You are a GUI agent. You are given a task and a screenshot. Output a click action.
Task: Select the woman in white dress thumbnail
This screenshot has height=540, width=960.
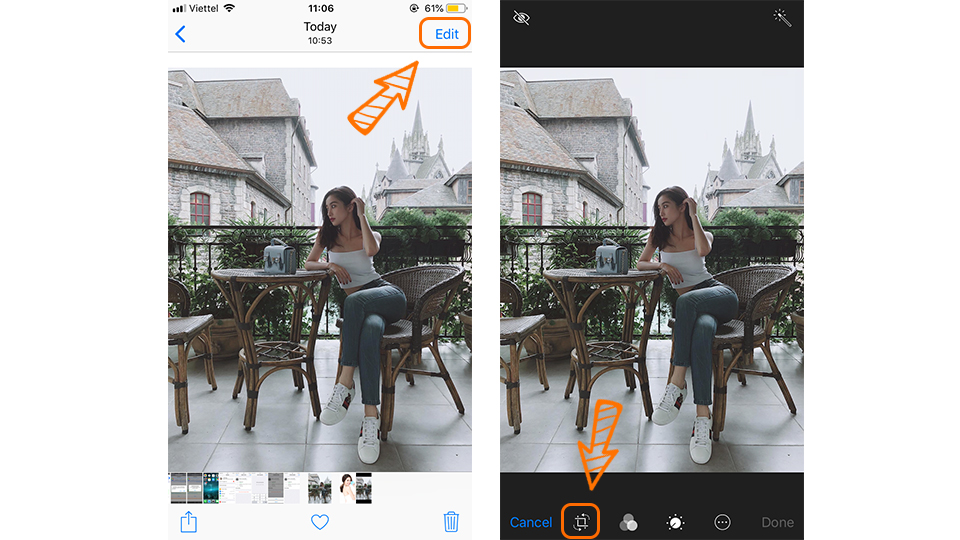tap(348, 488)
